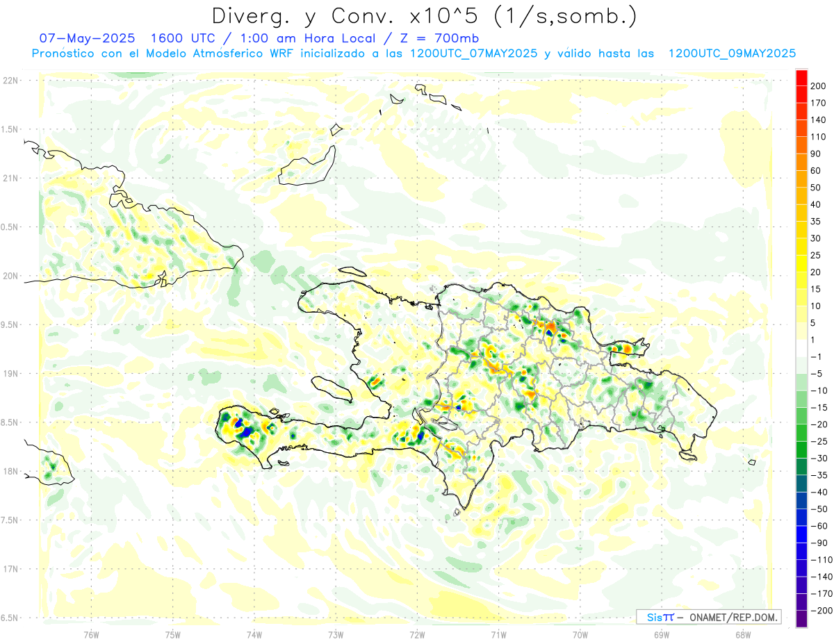The height and width of the screenshot is (644, 834).
Task: Click the colorbar value "200" at top
Action: 818,87
